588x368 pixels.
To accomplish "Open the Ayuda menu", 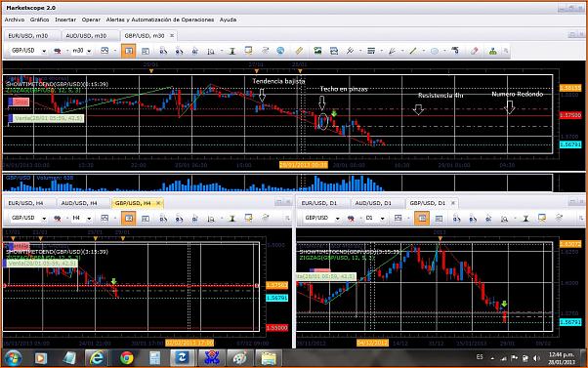I will [x=228, y=20].
